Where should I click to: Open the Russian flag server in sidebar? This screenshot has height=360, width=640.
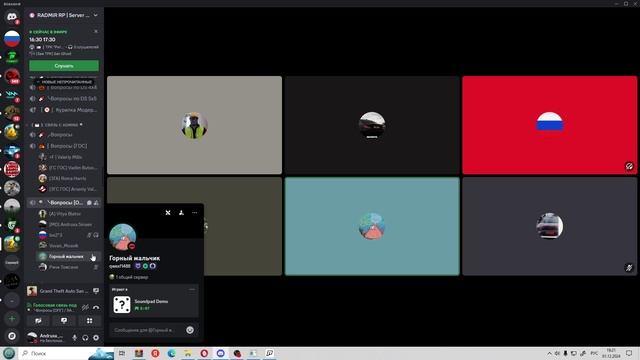(12, 38)
